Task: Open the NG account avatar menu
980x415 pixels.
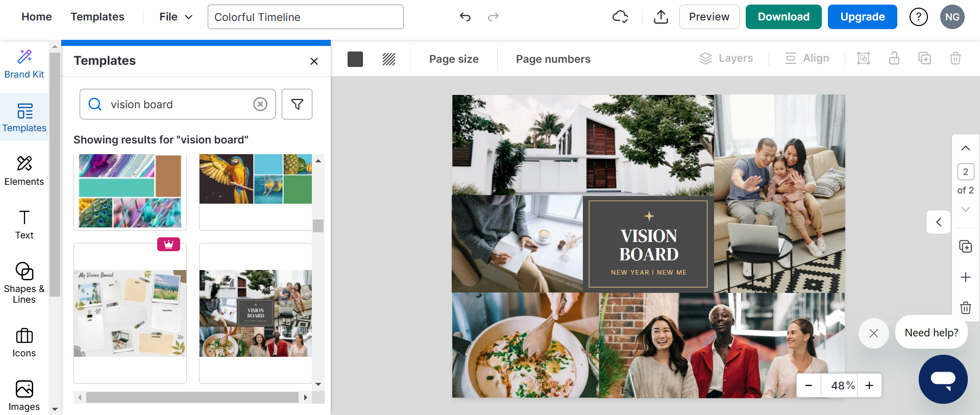Action: coord(952,17)
